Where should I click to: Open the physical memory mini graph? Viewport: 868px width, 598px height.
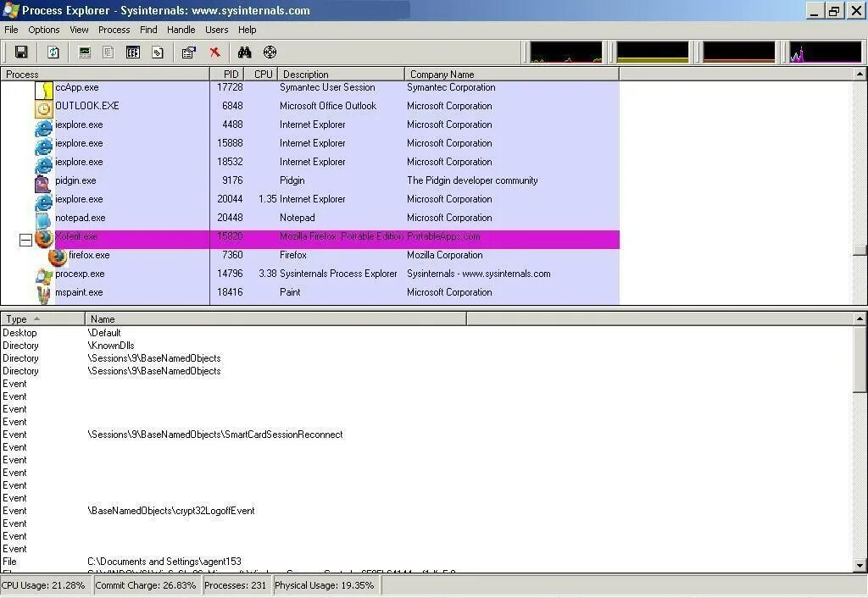[739, 52]
